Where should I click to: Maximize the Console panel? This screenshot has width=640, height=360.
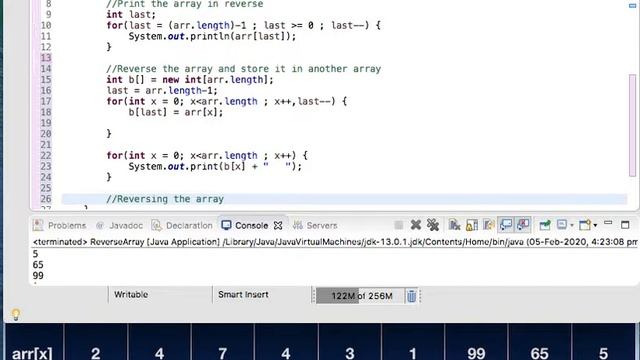(x=625, y=225)
